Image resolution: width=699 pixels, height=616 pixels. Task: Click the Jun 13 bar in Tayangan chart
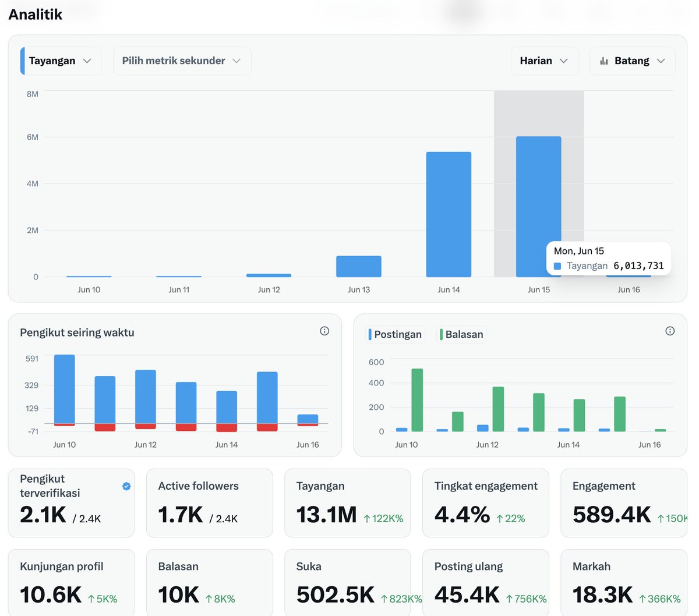coord(359,266)
